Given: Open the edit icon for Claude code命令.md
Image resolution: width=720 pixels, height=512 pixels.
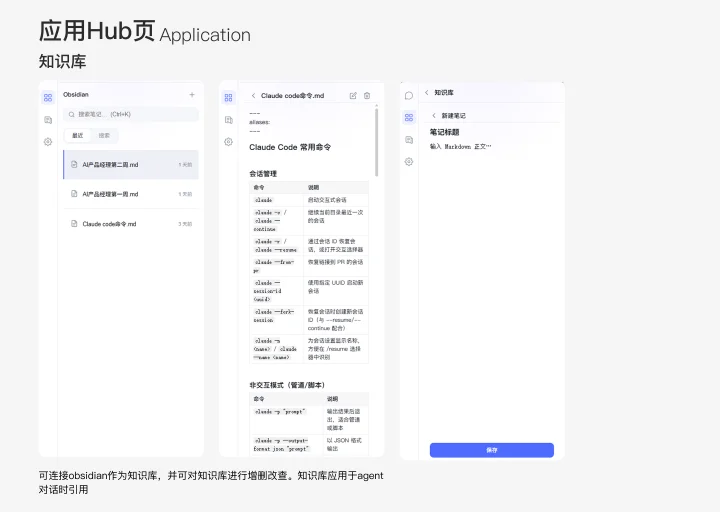Looking at the screenshot, I should 353,96.
